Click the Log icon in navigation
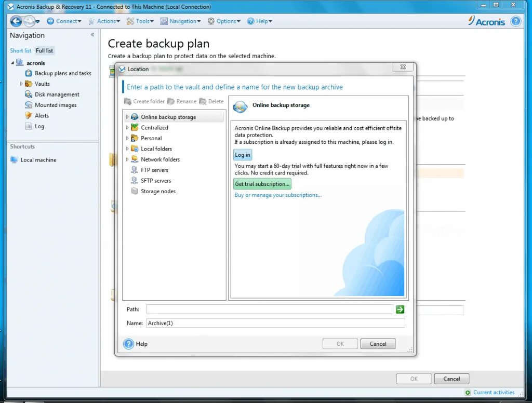This screenshot has width=532, height=403. point(29,126)
